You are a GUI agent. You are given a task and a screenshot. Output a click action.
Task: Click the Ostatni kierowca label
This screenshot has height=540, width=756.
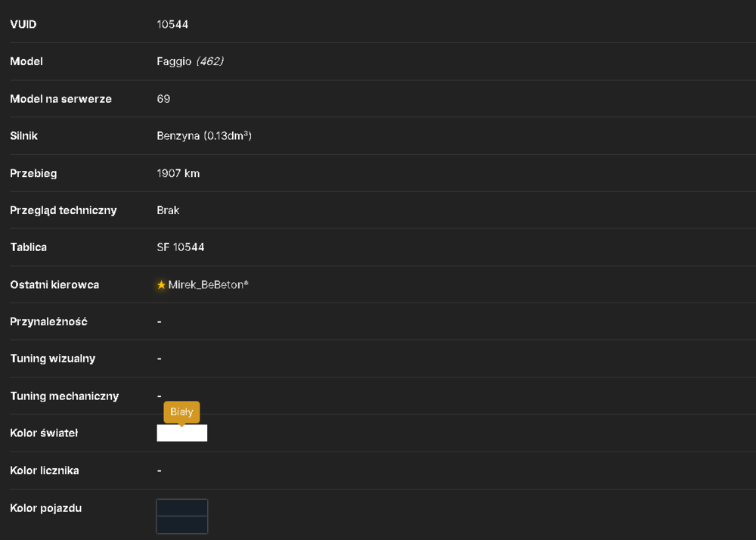(54, 284)
